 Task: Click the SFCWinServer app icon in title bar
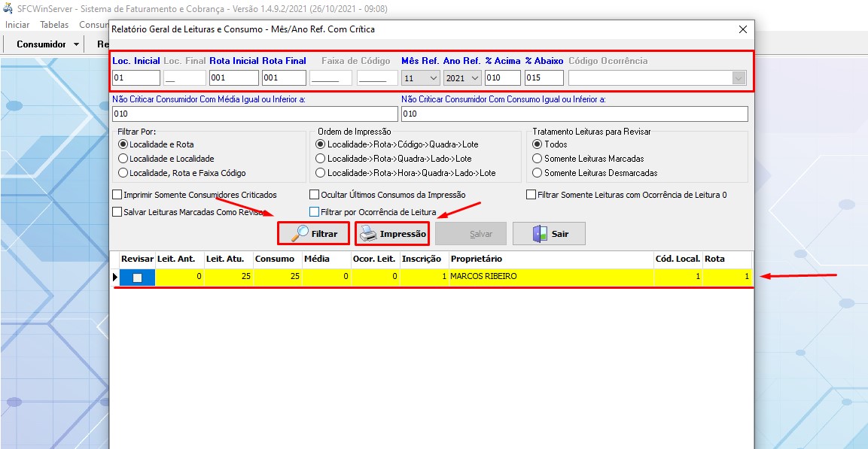pyautogui.click(x=8, y=8)
